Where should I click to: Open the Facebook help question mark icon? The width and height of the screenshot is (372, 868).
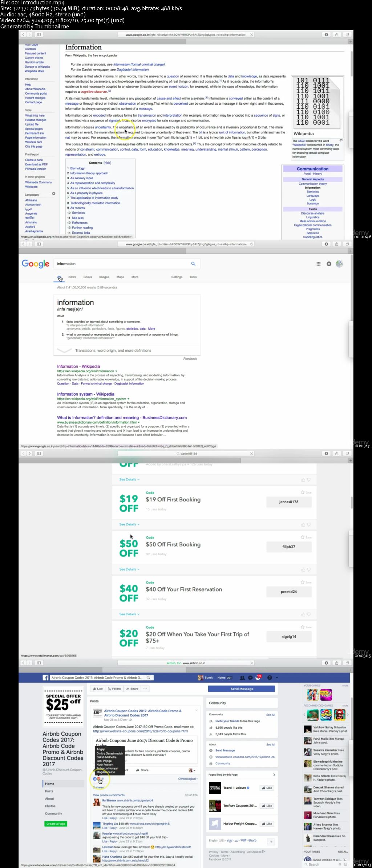pyautogui.click(x=270, y=677)
